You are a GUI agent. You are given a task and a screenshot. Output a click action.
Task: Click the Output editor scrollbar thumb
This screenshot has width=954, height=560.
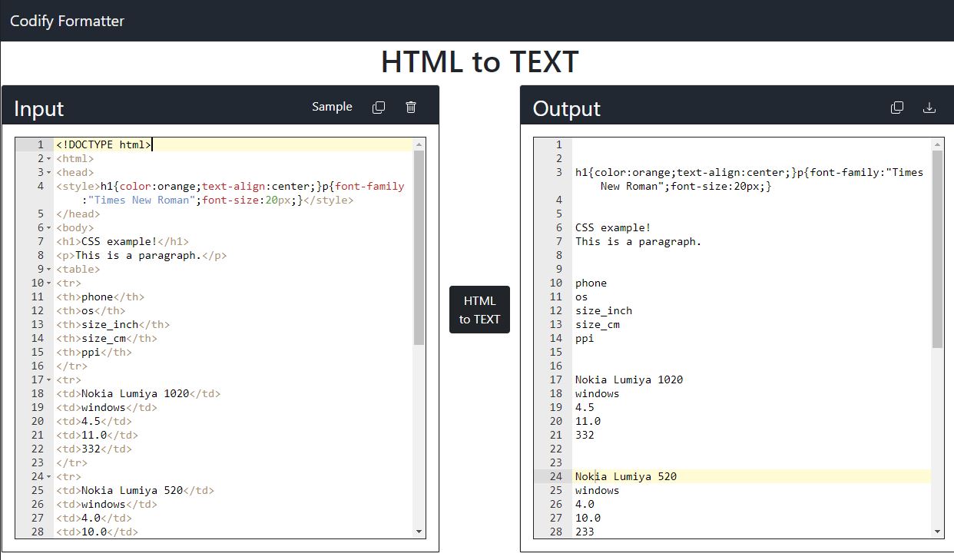pyautogui.click(x=937, y=249)
